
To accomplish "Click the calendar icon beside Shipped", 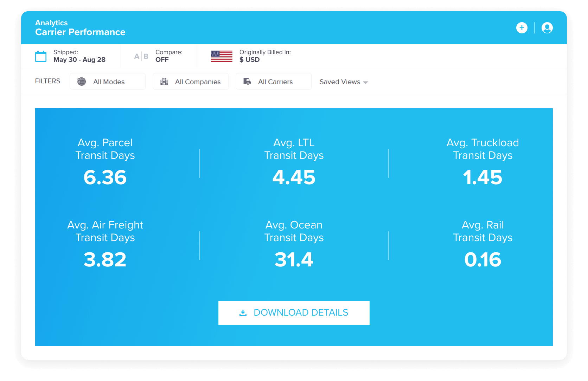I will (41, 56).
